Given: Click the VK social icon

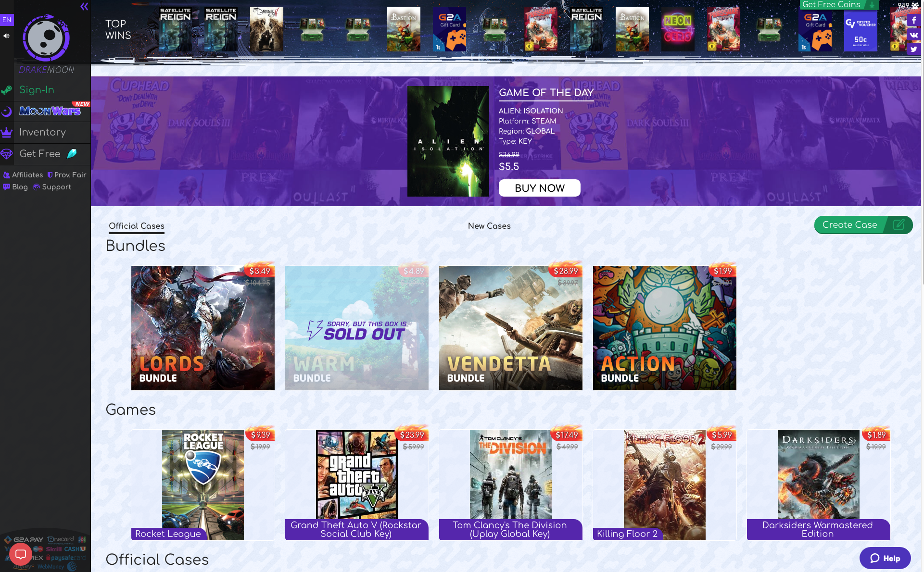Looking at the screenshot, I should pos(913,35).
